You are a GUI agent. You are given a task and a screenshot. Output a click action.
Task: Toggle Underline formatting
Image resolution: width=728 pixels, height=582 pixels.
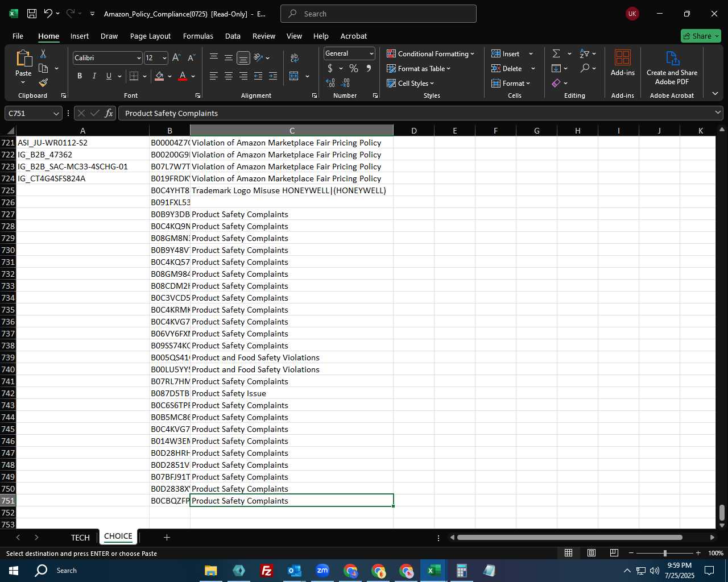click(109, 76)
